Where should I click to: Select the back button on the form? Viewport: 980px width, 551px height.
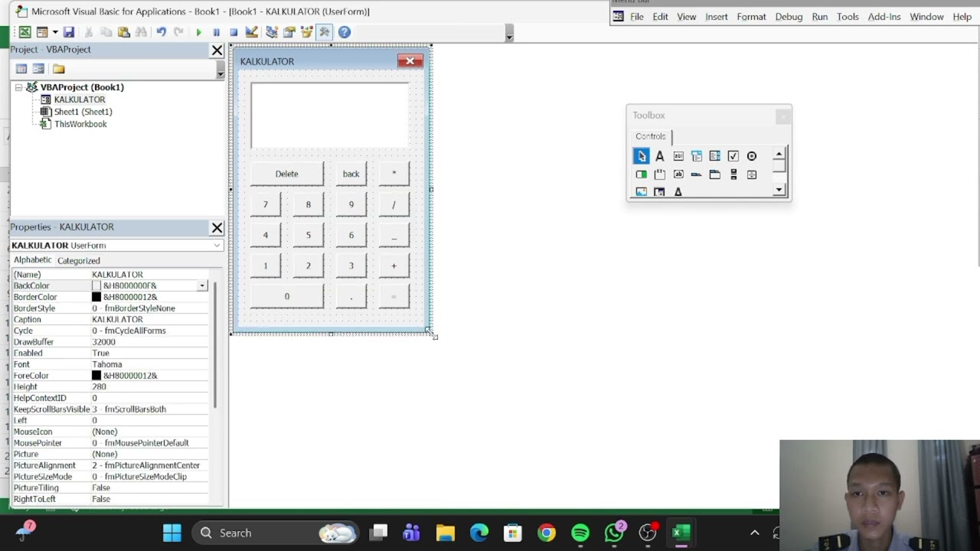pyautogui.click(x=351, y=174)
